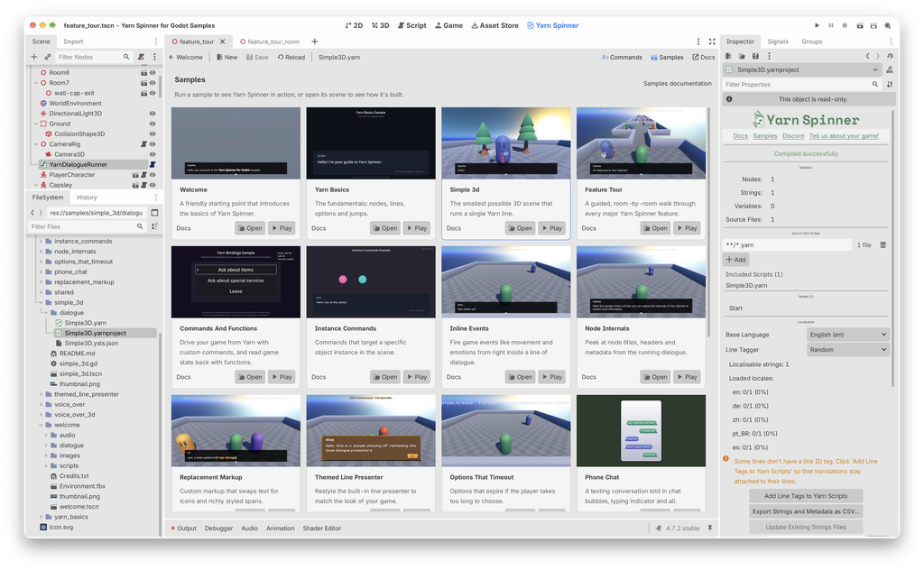Open script attached to YarnDialogueRunner node
The image size is (924, 570).
tap(152, 164)
